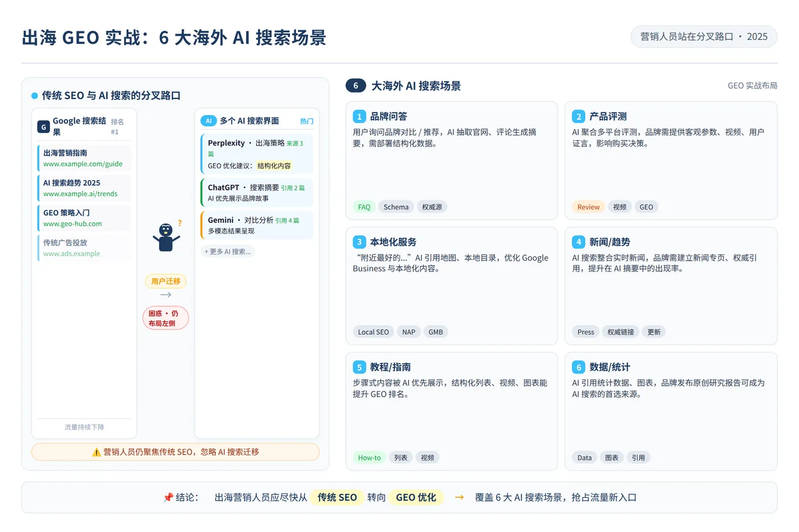
Task: Expand "+ 更多 AI 搜索..." button
Action: [228, 251]
